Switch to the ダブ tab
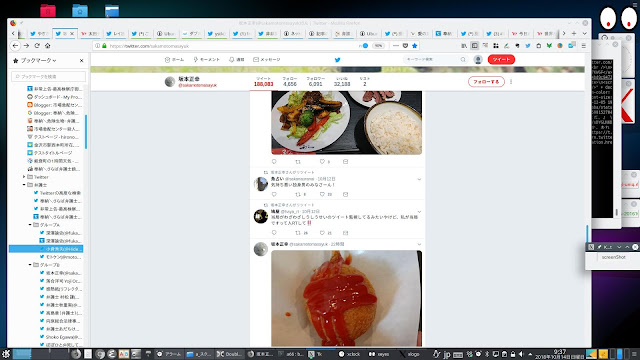 pos(191,33)
